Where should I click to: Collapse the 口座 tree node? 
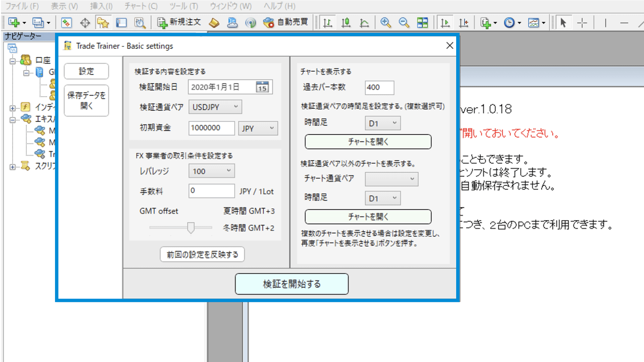tap(12, 61)
